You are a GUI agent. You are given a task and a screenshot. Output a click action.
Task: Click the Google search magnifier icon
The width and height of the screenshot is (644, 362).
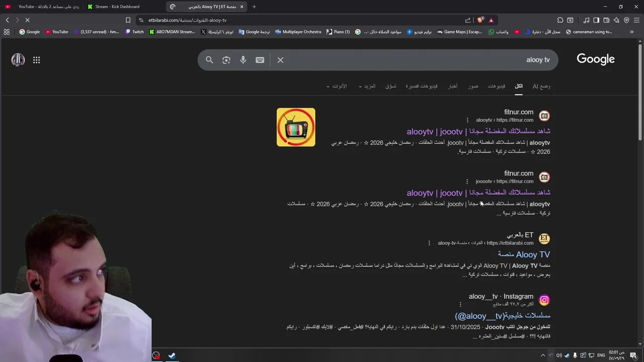(x=209, y=60)
